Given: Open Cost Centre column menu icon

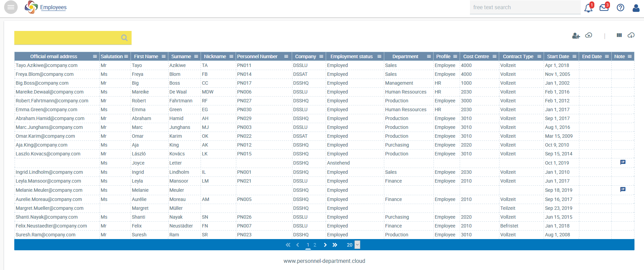Looking at the screenshot, I should [x=494, y=56].
